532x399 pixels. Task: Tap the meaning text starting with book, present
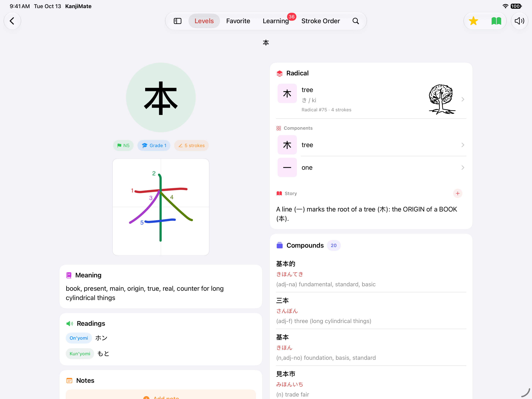coord(145,293)
